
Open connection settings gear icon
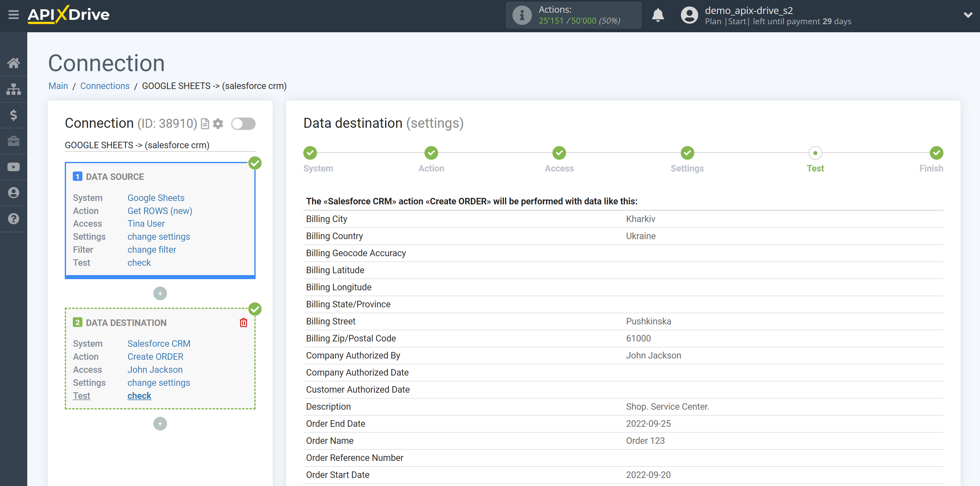click(x=218, y=124)
